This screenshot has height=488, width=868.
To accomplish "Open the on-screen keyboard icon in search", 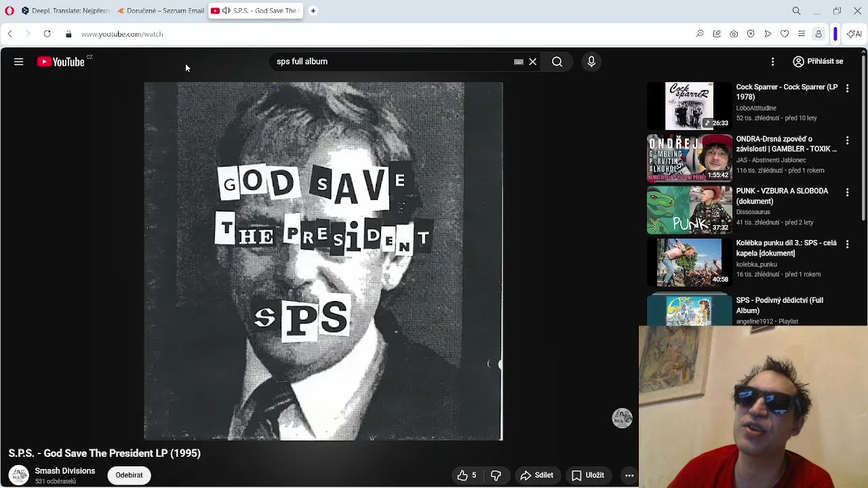I will pos(519,62).
